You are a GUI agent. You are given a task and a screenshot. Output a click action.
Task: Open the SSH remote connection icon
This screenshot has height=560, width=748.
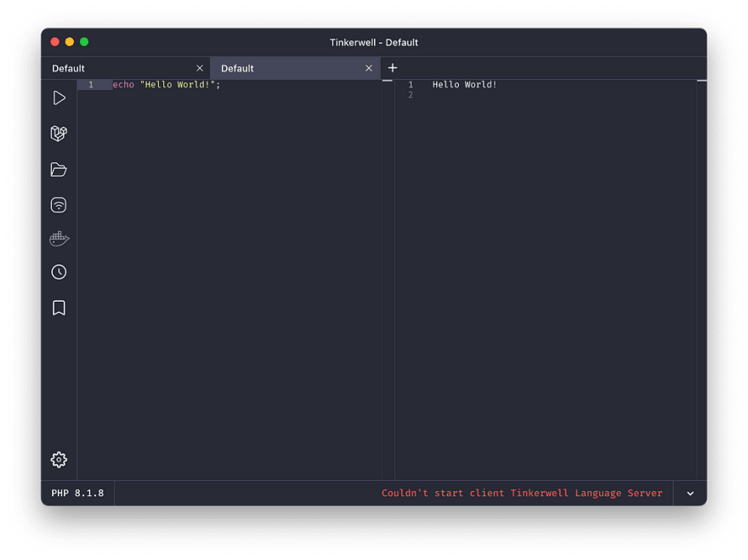[x=59, y=205]
